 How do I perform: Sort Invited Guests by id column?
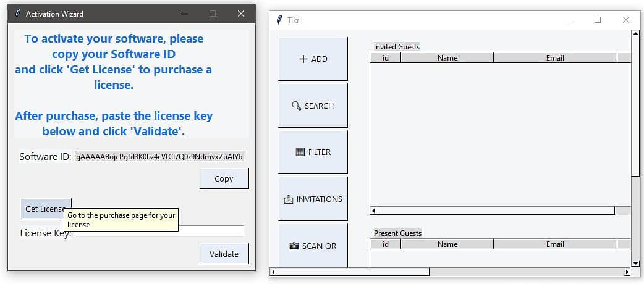pyautogui.click(x=385, y=57)
